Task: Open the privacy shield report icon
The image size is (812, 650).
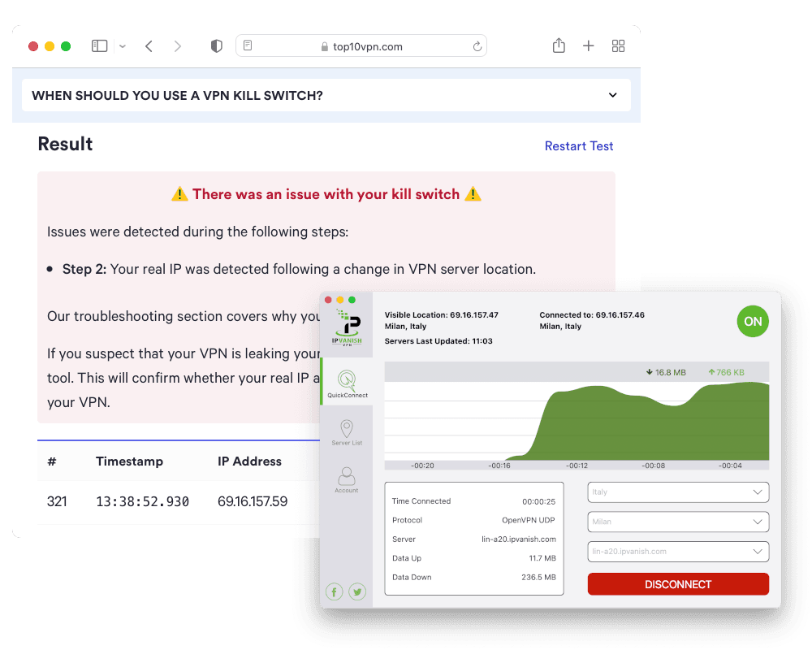Action: [x=217, y=46]
